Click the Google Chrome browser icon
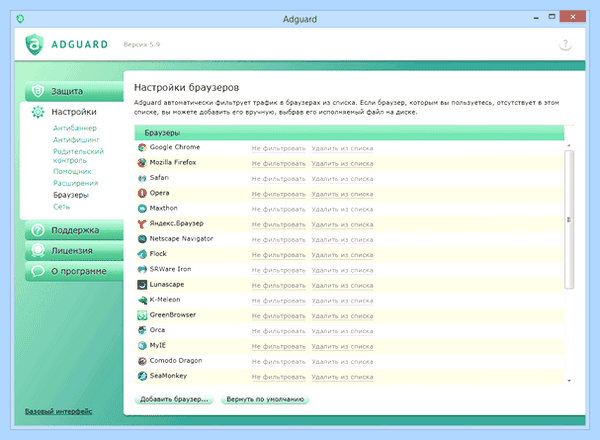600x440 pixels. coord(142,147)
